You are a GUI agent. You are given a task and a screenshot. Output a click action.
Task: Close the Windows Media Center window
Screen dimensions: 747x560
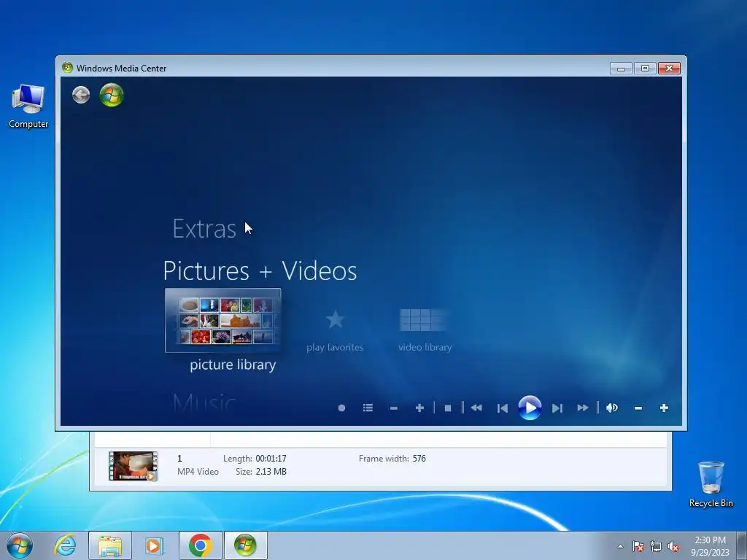(x=670, y=69)
